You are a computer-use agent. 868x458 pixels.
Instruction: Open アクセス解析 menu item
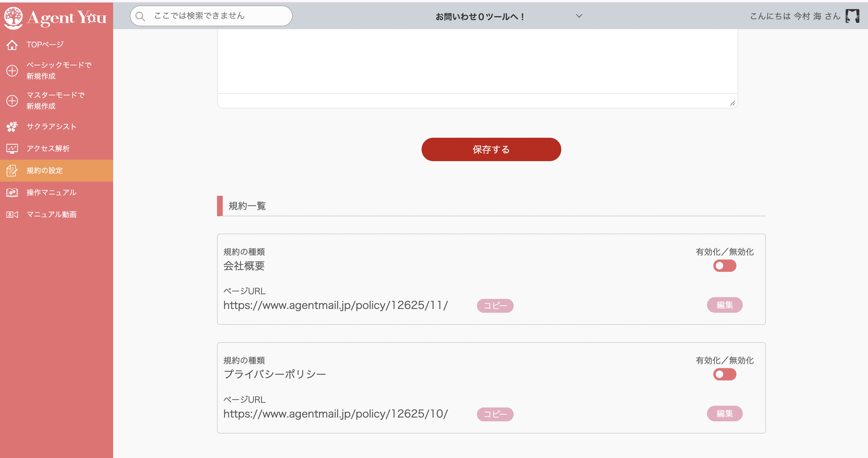click(57, 148)
